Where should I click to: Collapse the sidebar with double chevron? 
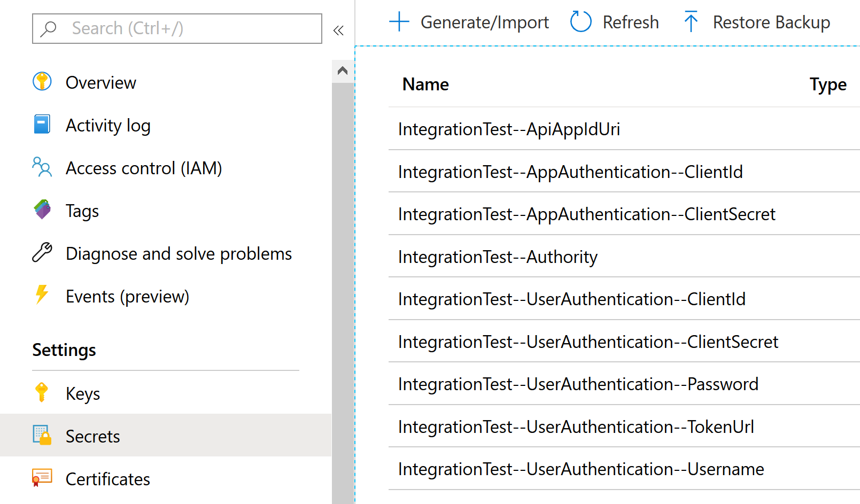tap(338, 30)
